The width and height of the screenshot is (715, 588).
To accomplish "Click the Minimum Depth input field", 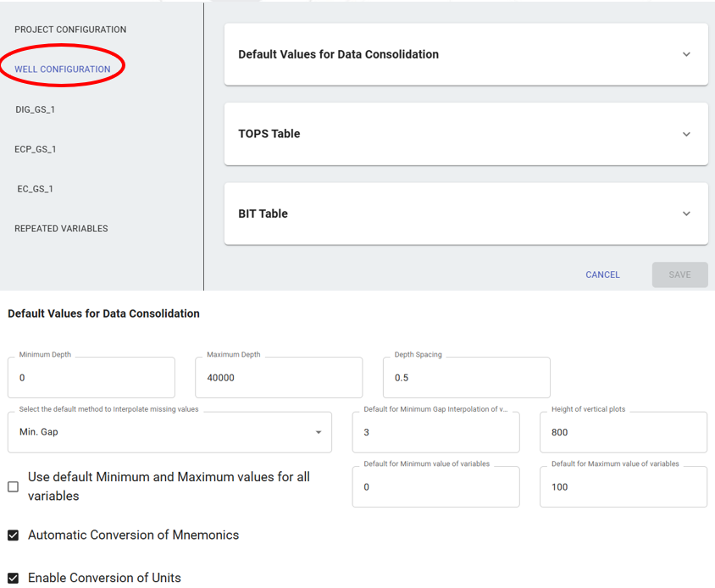I will (91, 377).
